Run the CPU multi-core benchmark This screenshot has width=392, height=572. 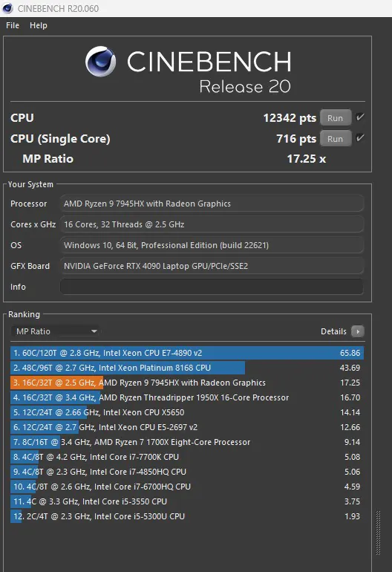tap(336, 118)
